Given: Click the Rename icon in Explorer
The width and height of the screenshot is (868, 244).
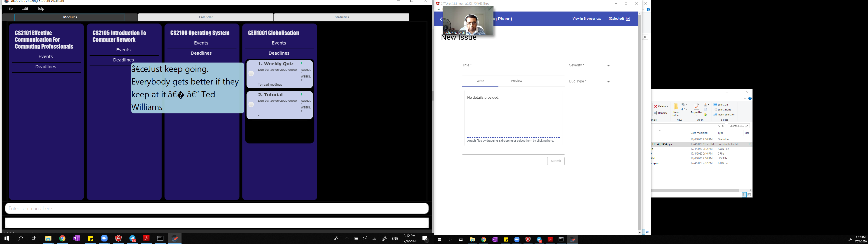Looking at the screenshot, I should point(661,113).
